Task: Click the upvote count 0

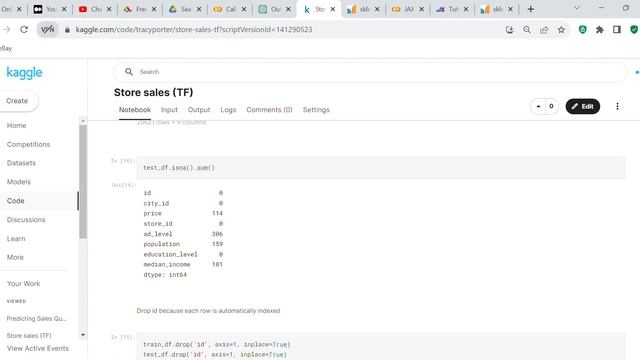Action: [551, 106]
